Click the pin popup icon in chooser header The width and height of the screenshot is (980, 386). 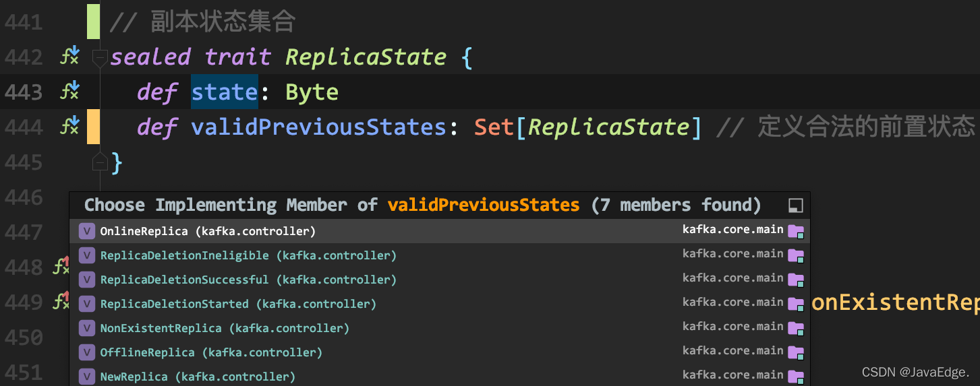(x=796, y=205)
